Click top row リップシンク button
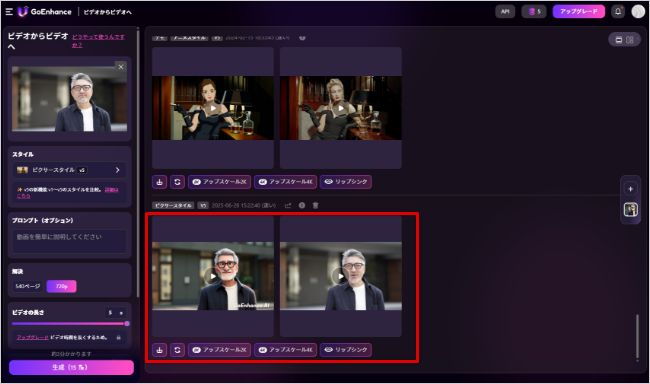650x384 pixels. pyautogui.click(x=346, y=182)
